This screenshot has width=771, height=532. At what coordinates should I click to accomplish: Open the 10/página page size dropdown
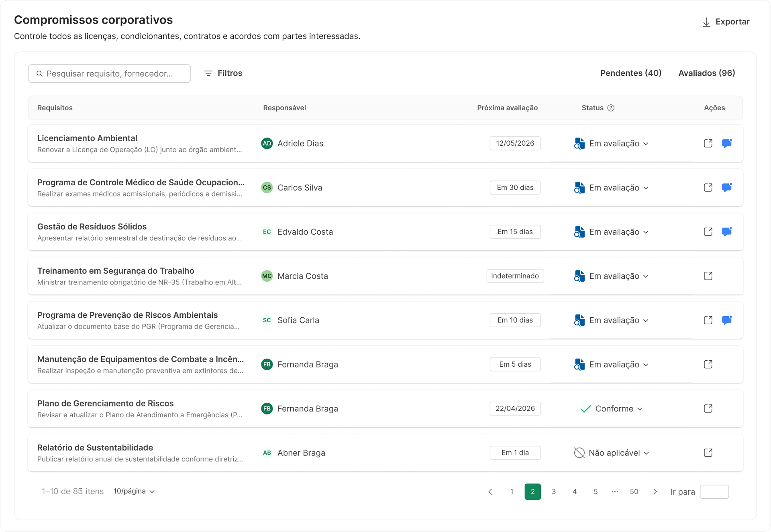point(134,491)
